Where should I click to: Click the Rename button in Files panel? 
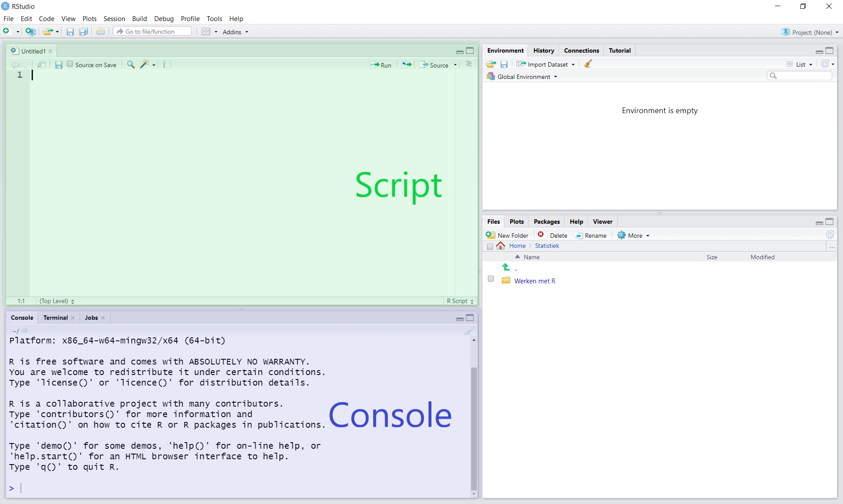pos(593,235)
